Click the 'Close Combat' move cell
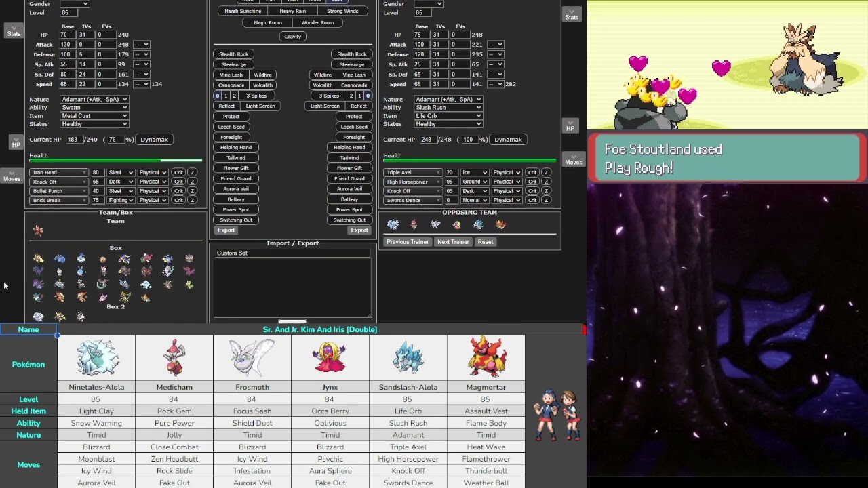868x488 pixels. [x=174, y=447]
